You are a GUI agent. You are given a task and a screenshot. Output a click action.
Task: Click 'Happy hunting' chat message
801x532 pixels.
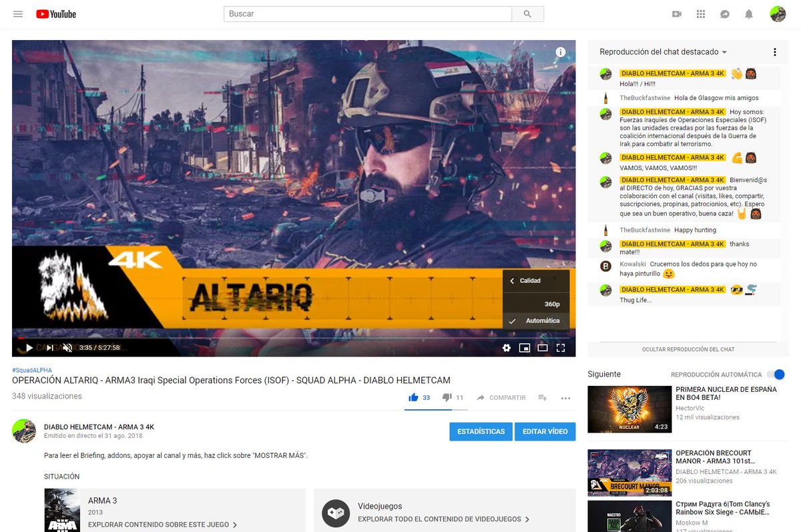[695, 230]
